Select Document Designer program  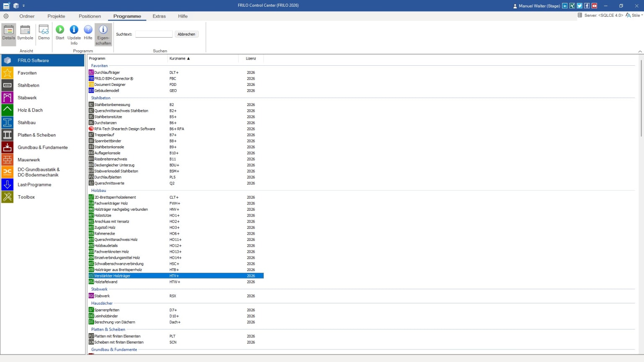coord(176,85)
